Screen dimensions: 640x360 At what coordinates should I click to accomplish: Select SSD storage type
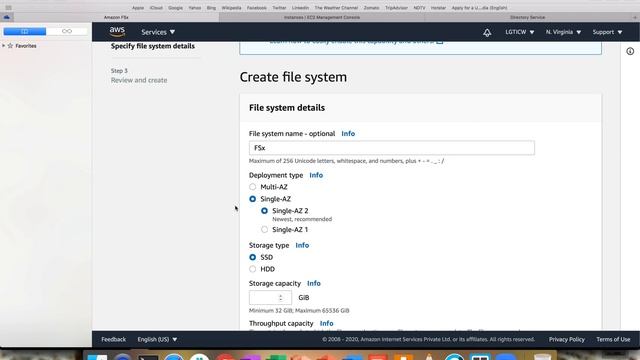pos(253,257)
